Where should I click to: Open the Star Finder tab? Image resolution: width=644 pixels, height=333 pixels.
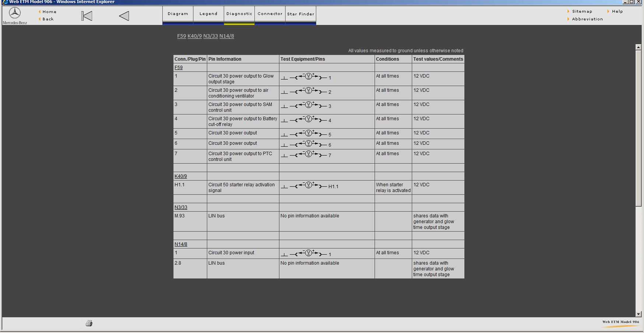point(301,14)
